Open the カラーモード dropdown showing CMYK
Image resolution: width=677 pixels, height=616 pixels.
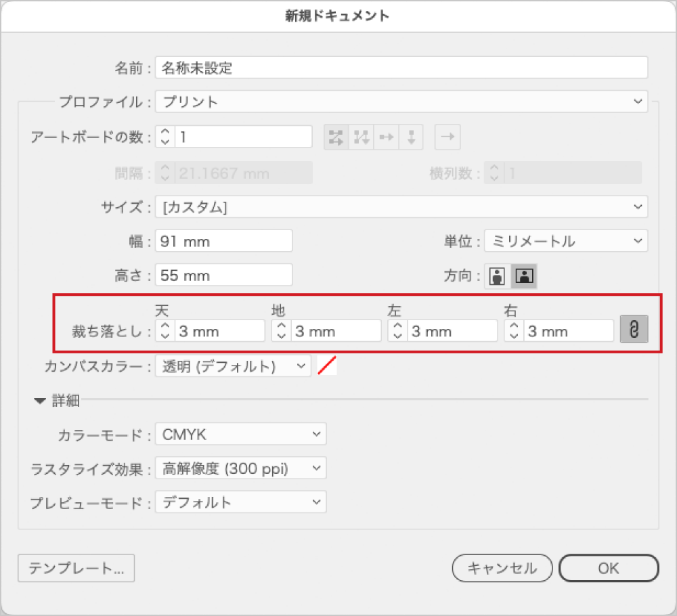coord(240,434)
